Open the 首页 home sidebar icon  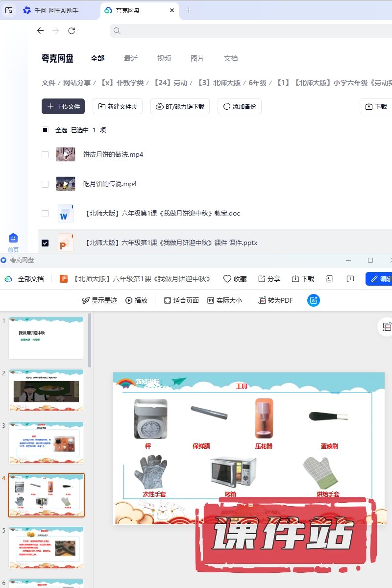point(13,239)
